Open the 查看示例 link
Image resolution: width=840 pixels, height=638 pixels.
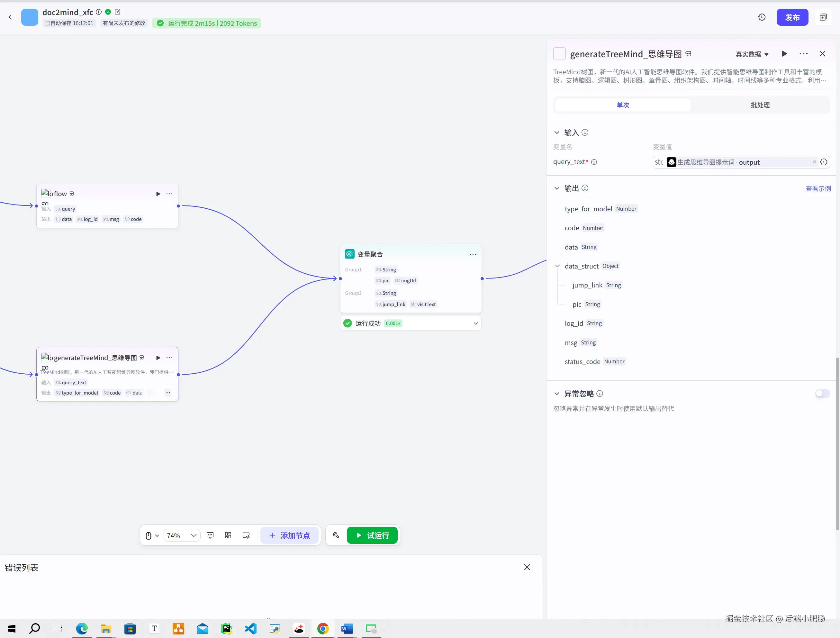(818, 188)
